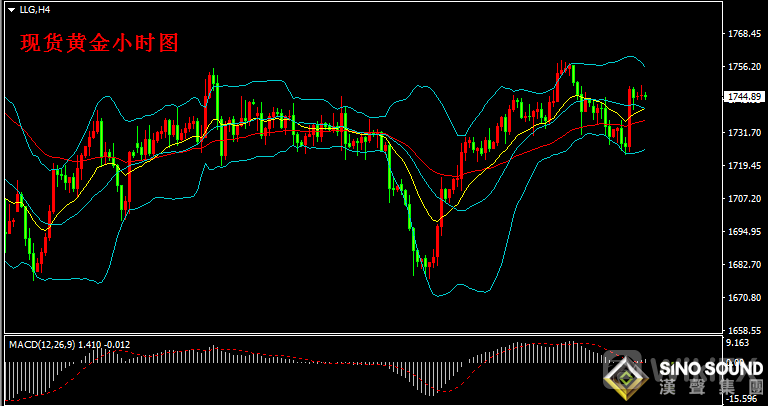768x406 pixels.
Task: Click the 1756.20 price axis label
Action: tap(744, 67)
